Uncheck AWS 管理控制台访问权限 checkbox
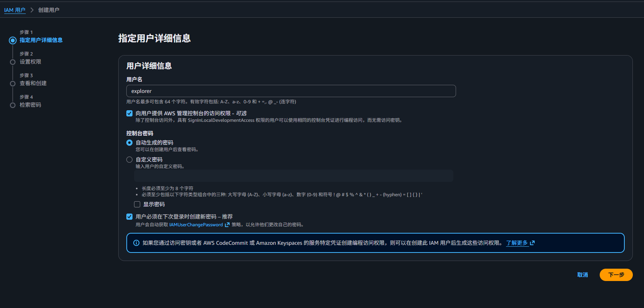The height and width of the screenshot is (308, 644). 129,113
